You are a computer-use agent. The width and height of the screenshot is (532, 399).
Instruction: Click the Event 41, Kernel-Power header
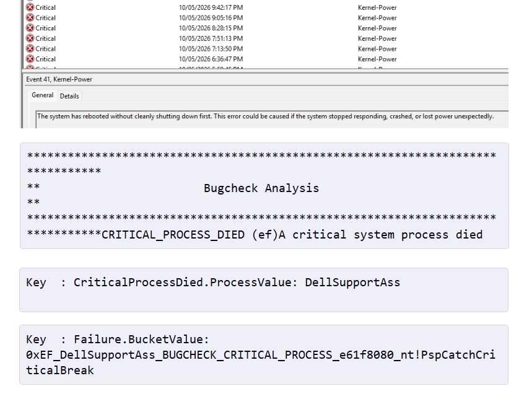click(59, 79)
